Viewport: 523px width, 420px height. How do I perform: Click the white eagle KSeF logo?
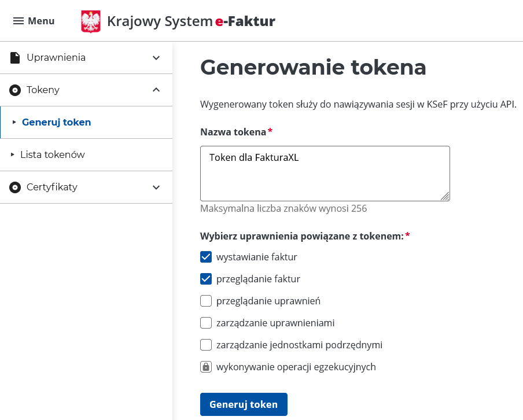pyautogui.click(x=91, y=21)
